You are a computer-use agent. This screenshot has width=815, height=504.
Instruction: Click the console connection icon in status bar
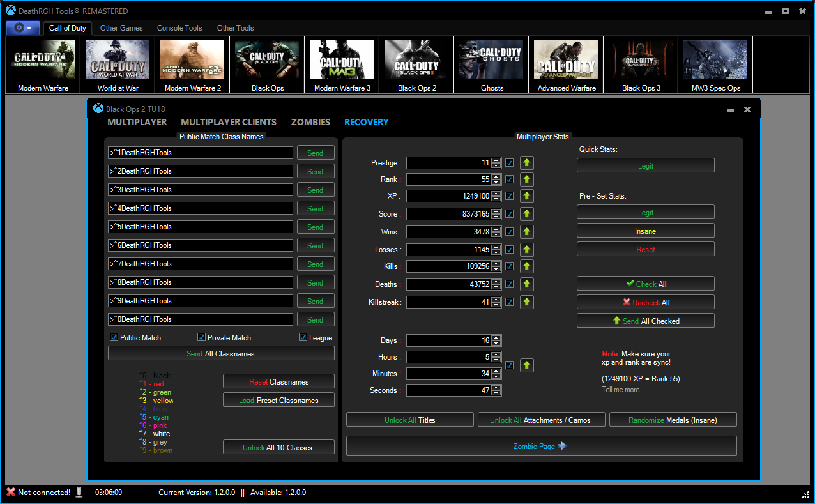click(79, 493)
